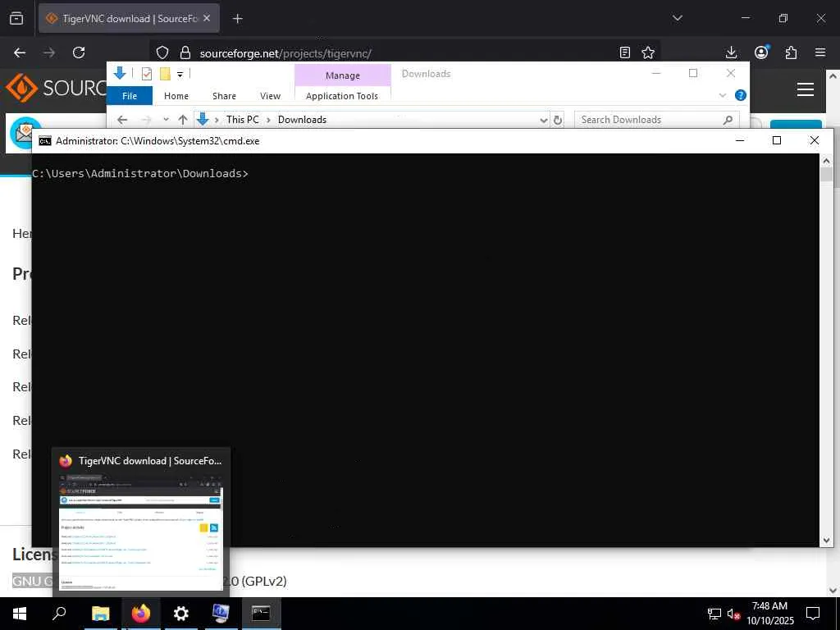The width and height of the screenshot is (840, 630).
Task: Click the Firefox address bar URL
Action: click(285, 53)
